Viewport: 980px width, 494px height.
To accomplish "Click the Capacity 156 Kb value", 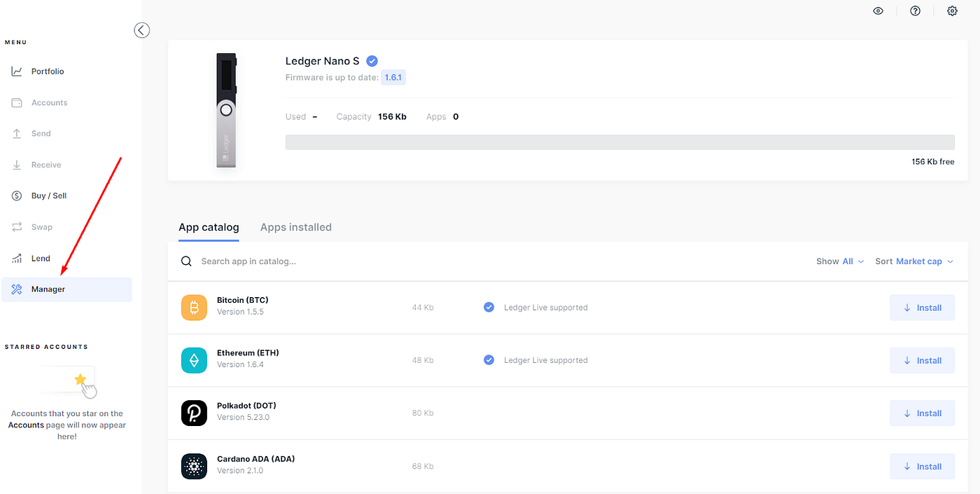I will [x=392, y=116].
